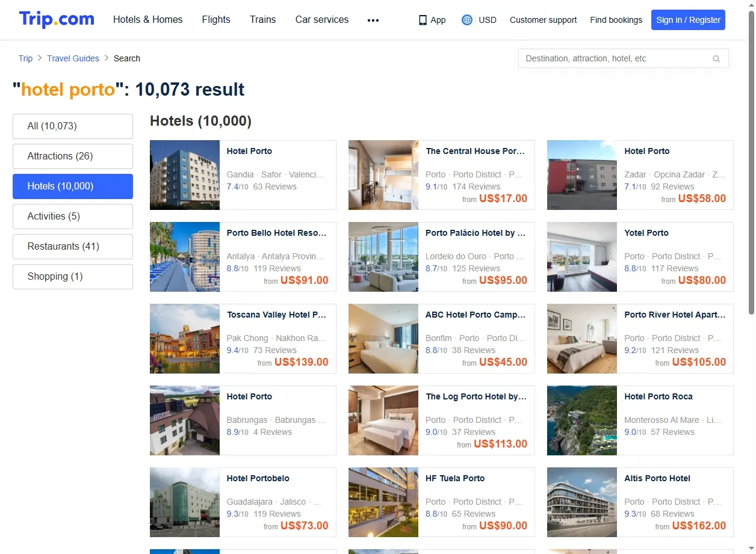Select the Restaurants (41) filter

(73, 247)
